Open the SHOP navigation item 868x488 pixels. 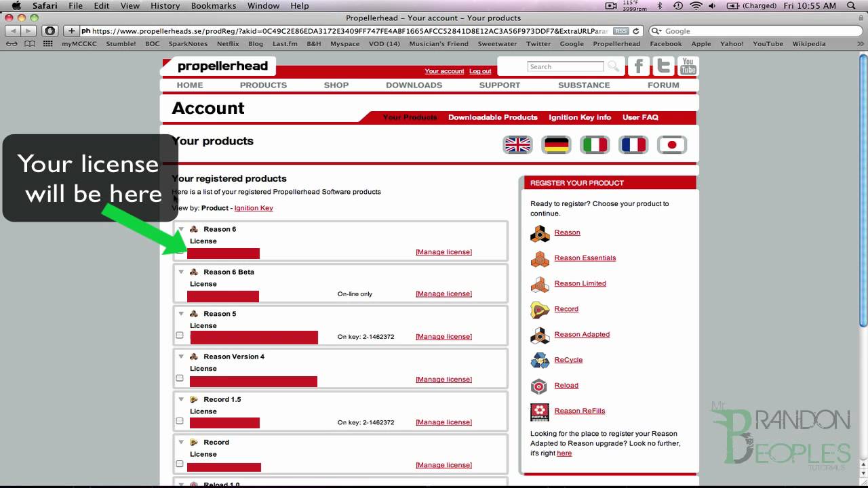point(336,85)
